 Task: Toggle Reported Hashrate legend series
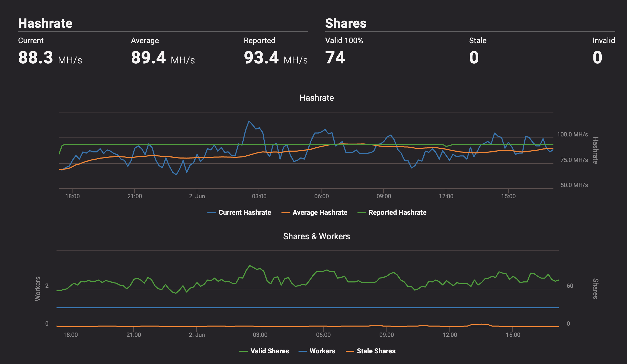397,212
